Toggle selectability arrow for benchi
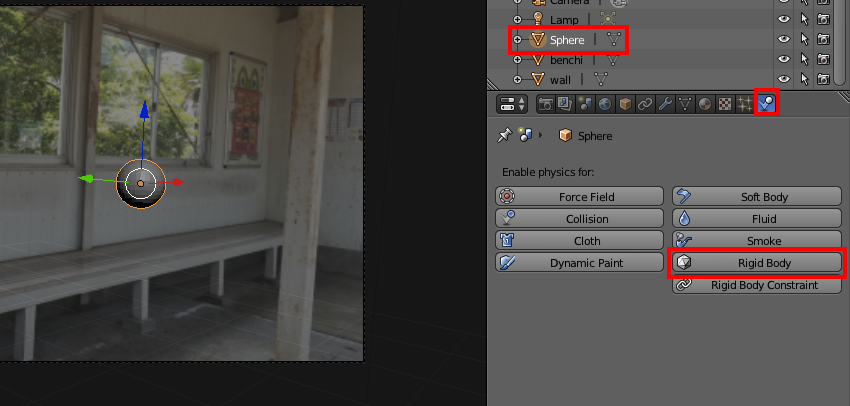This screenshot has height=406, width=850. (804, 59)
